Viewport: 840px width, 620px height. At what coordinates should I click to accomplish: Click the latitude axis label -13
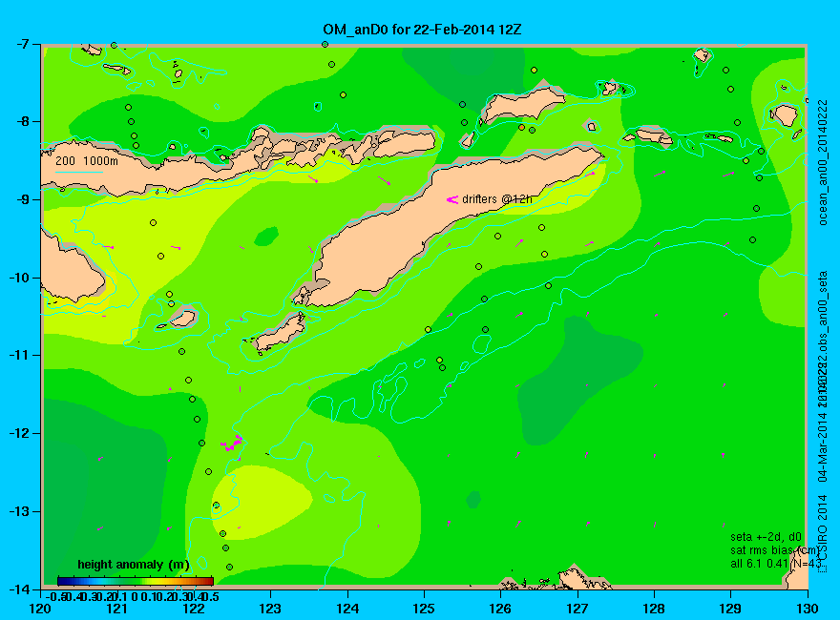coord(20,510)
